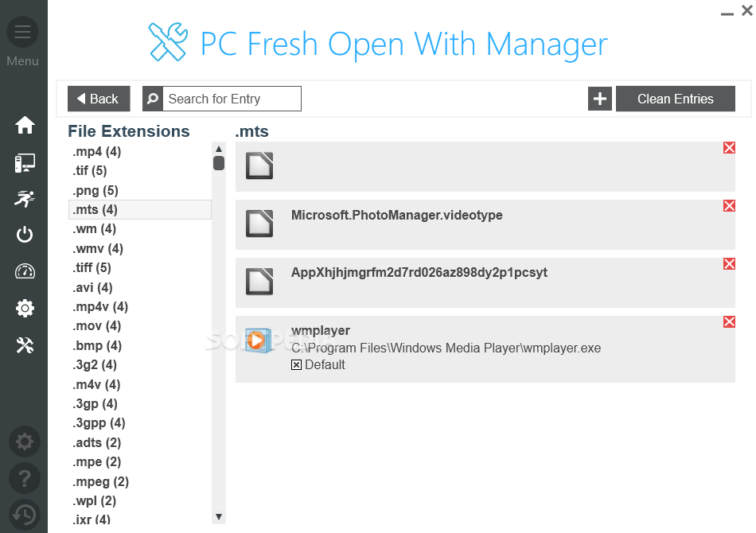Select the .mpe (2) extension
The image size is (756, 533).
coord(96,462)
